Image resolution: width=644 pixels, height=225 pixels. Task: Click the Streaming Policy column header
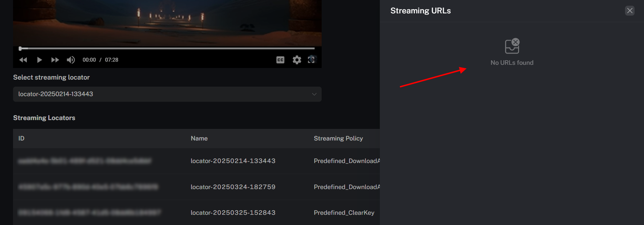pos(338,138)
